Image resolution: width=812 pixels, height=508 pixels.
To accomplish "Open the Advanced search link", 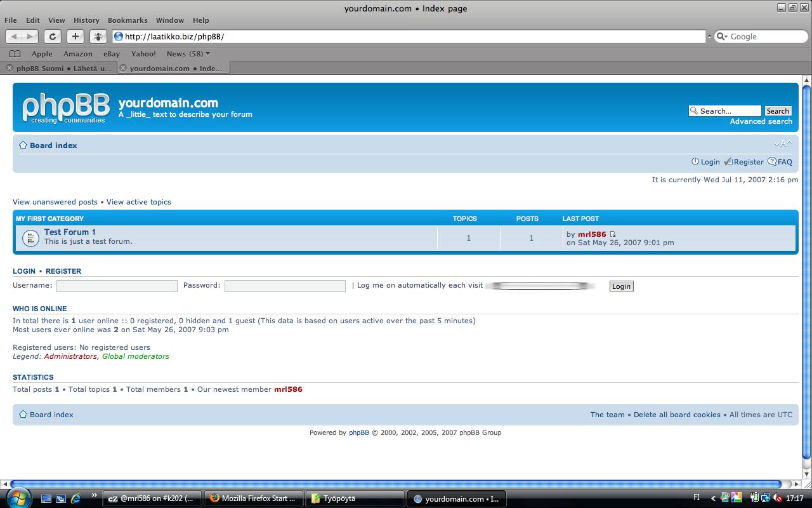I will [761, 121].
